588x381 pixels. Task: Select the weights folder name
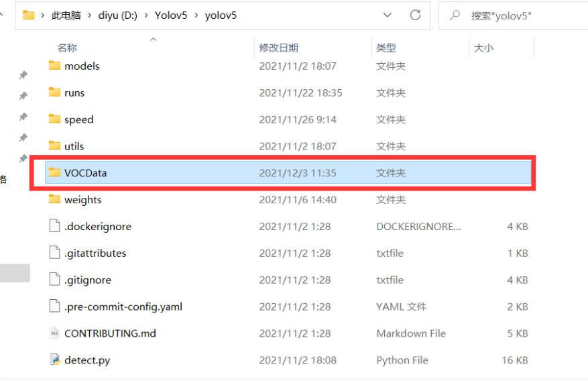point(83,200)
